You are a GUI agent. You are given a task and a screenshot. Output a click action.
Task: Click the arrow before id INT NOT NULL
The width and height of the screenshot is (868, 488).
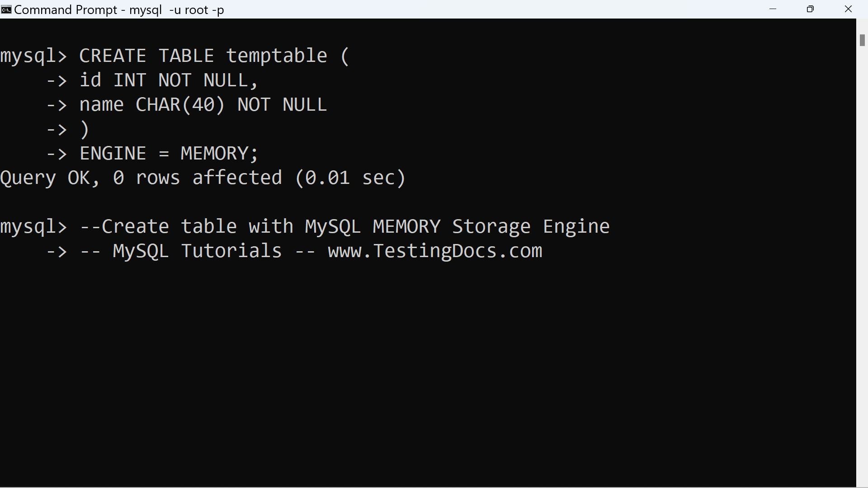(x=56, y=80)
